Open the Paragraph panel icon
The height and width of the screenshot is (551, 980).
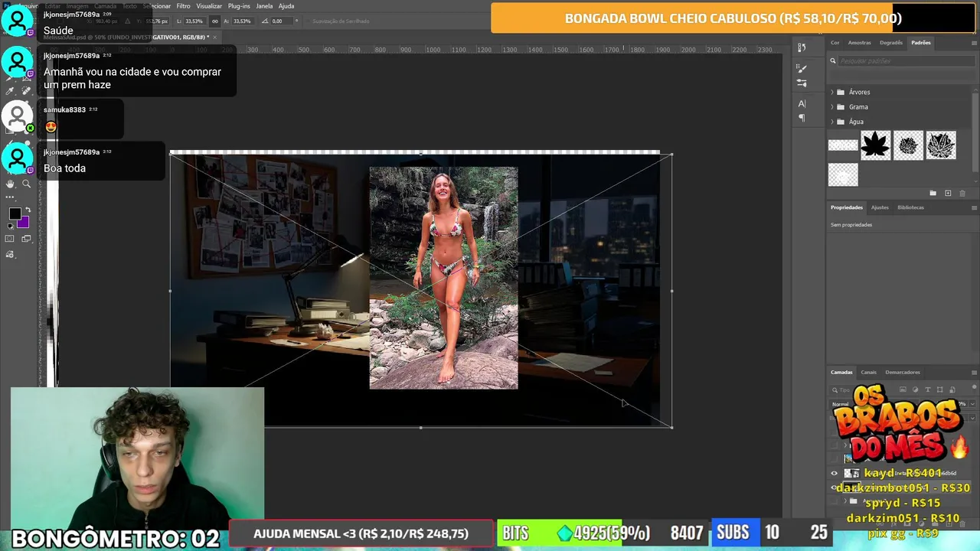pos(802,118)
